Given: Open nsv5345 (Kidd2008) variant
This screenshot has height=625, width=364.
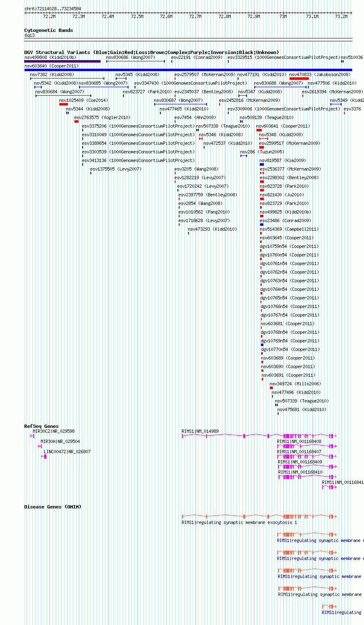Looking at the screenshot, I should (x=137, y=74).
